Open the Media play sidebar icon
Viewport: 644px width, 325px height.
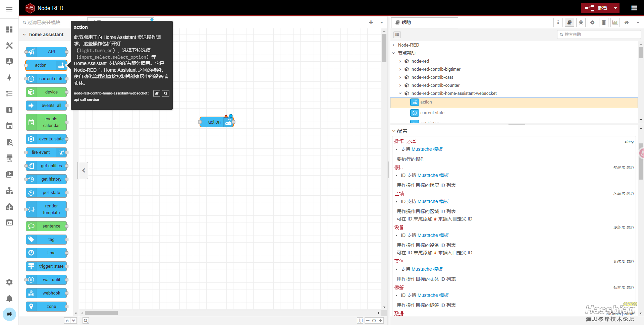[x=9, y=174]
